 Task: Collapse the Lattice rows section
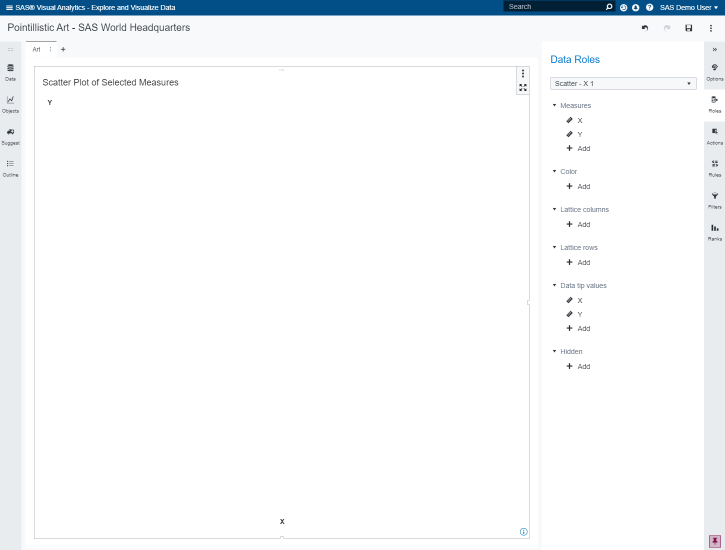[x=554, y=247]
